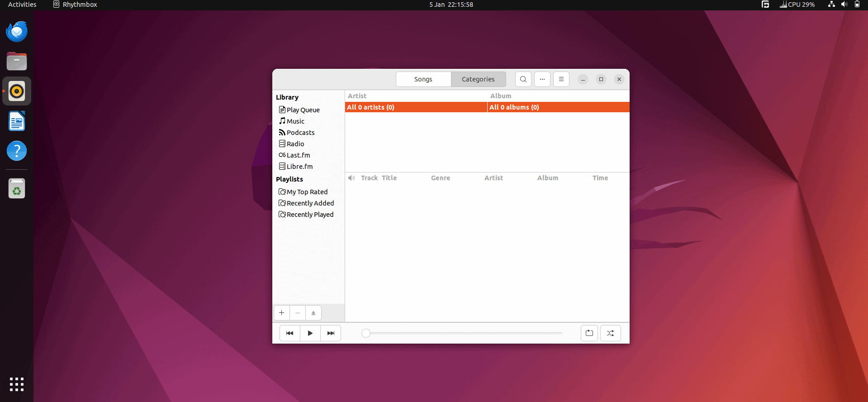Screen dimensions: 868x402
Task: Click the playback position slider handle
Action: point(366,333)
